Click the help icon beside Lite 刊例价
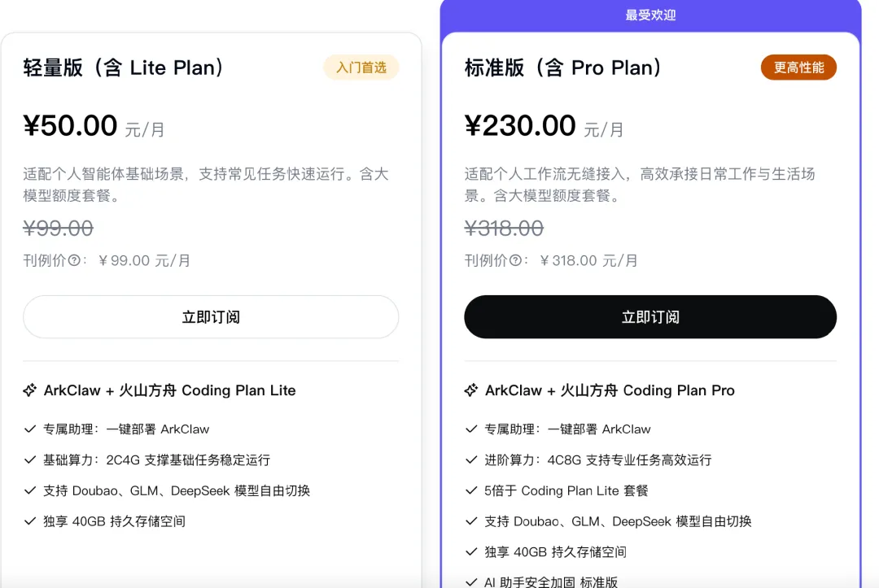The height and width of the screenshot is (588, 879). (x=74, y=261)
